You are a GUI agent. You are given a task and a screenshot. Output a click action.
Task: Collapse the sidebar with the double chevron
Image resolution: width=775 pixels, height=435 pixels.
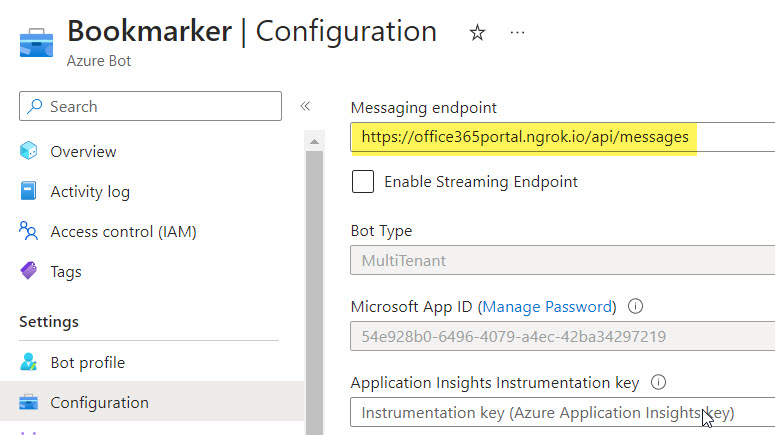305,106
